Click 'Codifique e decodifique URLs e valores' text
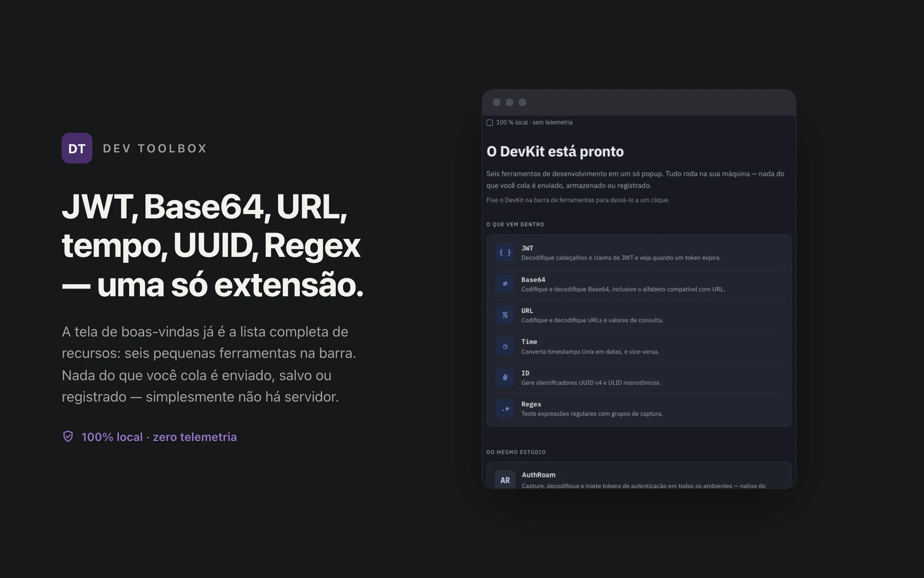This screenshot has width=924, height=578. click(592, 320)
